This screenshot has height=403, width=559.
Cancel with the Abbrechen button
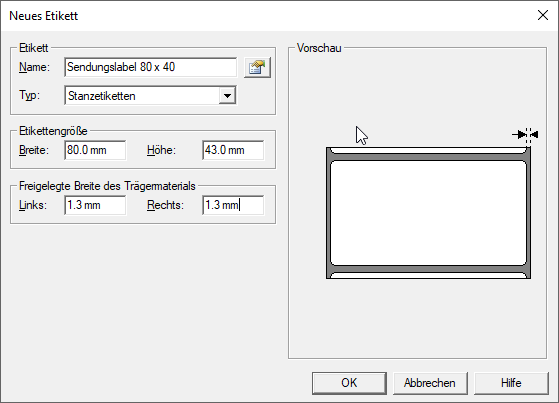click(x=430, y=383)
